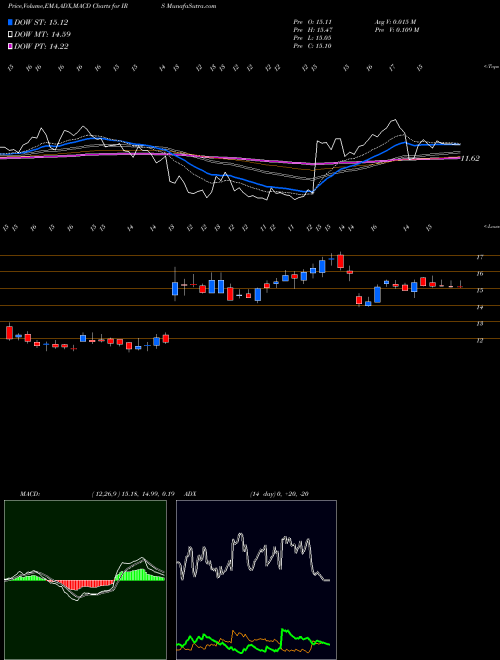Click the '(12,26,9) 15.18, 14.99, 0.19' MACD values
This screenshot has width=500, height=660.
coord(133,494)
